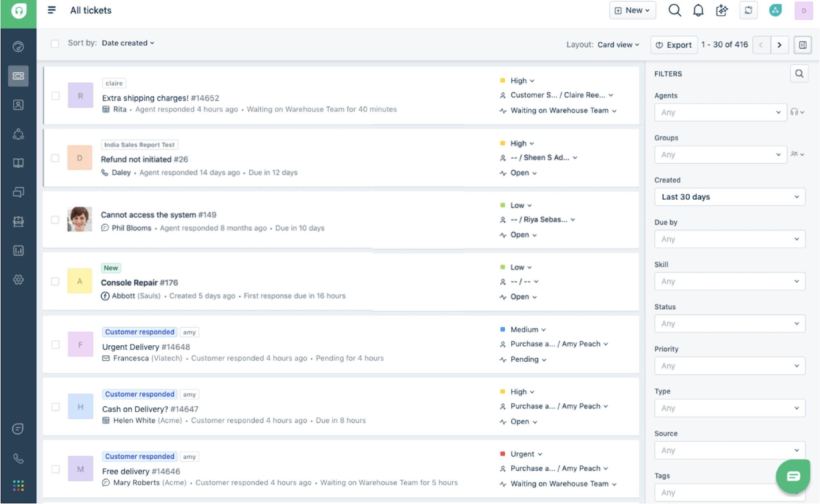Open the Layout Card view dropdown
820x504 pixels.
tap(618, 45)
